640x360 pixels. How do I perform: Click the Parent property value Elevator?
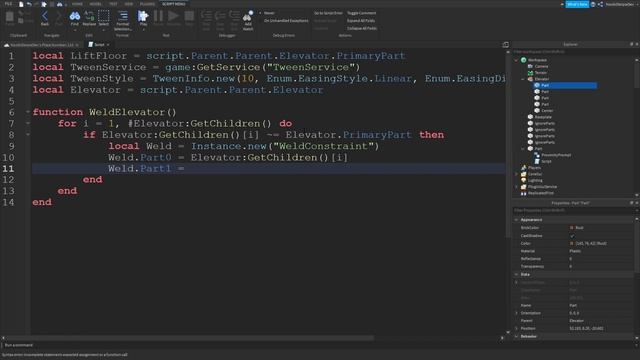click(x=576, y=321)
